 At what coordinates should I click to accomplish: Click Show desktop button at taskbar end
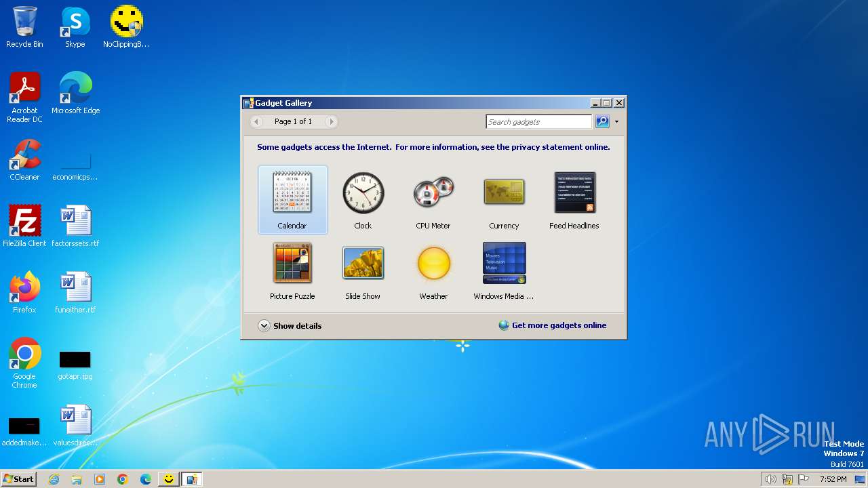tap(861, 479)
